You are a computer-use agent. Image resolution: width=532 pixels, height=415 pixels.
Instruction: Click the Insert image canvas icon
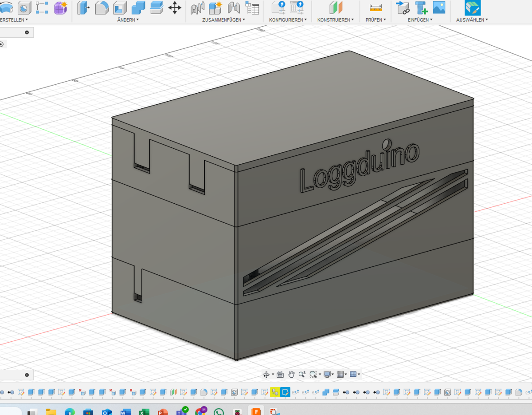(x=439, y=7)
